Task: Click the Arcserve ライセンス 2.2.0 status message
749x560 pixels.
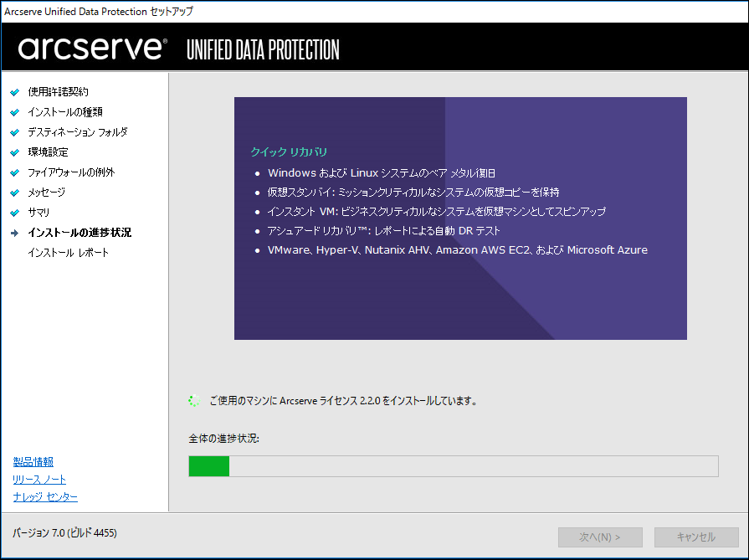Action: click(343, 401)
